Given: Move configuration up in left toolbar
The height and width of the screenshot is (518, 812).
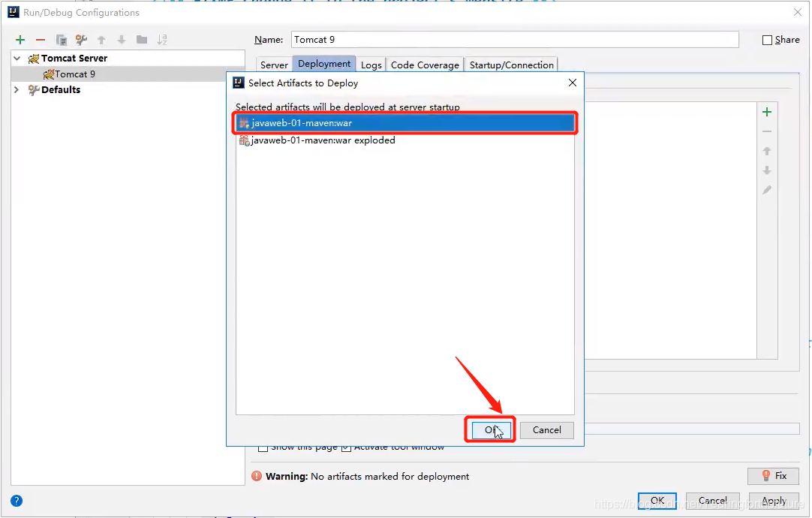Looking at the screenshot, I should click(101, 40).
